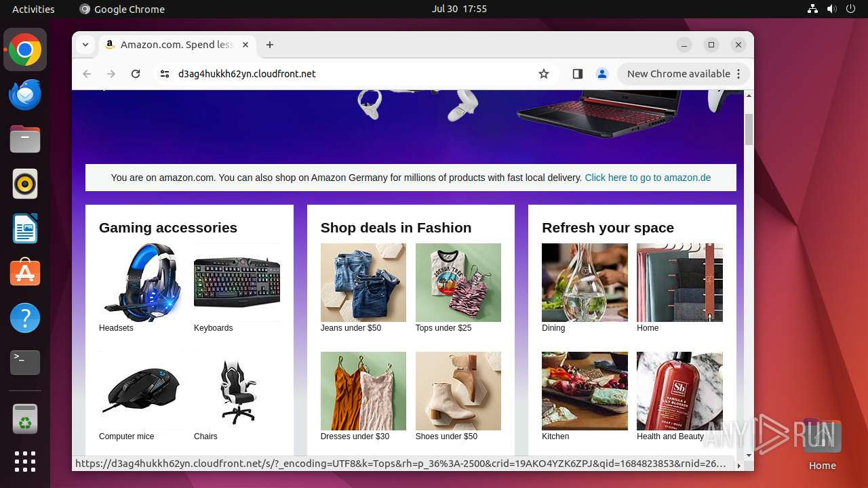
Task: Open the Computer mice image
Action: [x=142, y=391]
